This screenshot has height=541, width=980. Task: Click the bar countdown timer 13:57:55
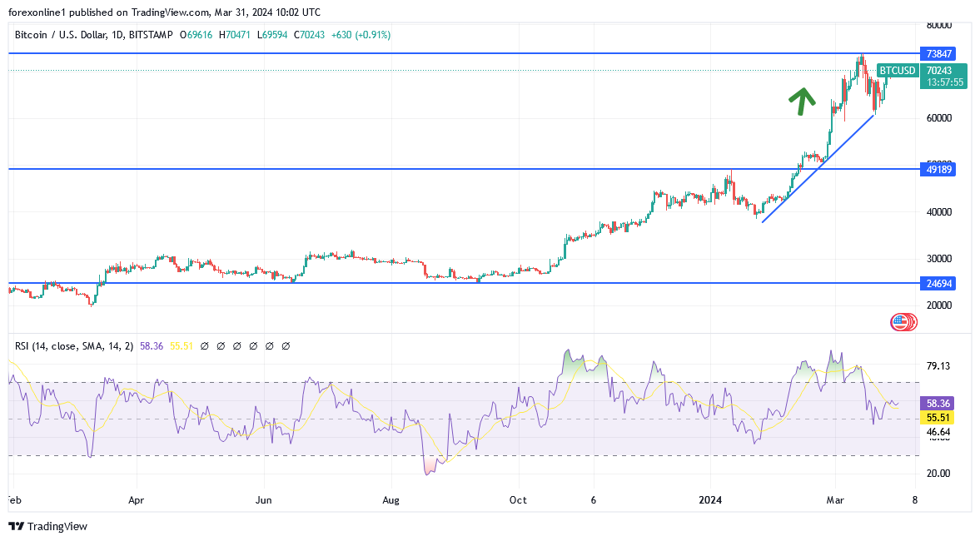(x=945, y=82)
